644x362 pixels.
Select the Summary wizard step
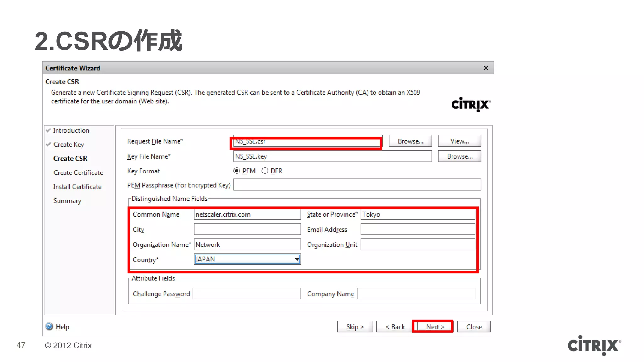click(67, 201)
